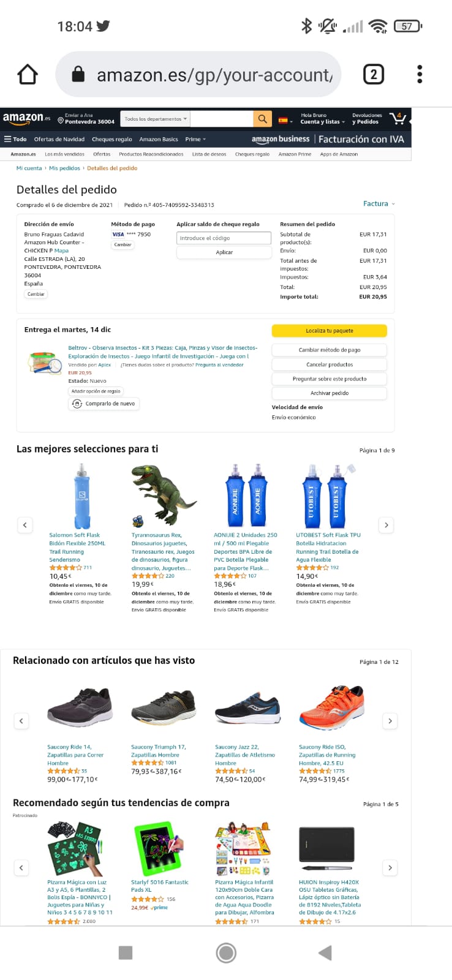
Task: Click the yellow Localiza tu paquete button
Action: coord(330,331)
